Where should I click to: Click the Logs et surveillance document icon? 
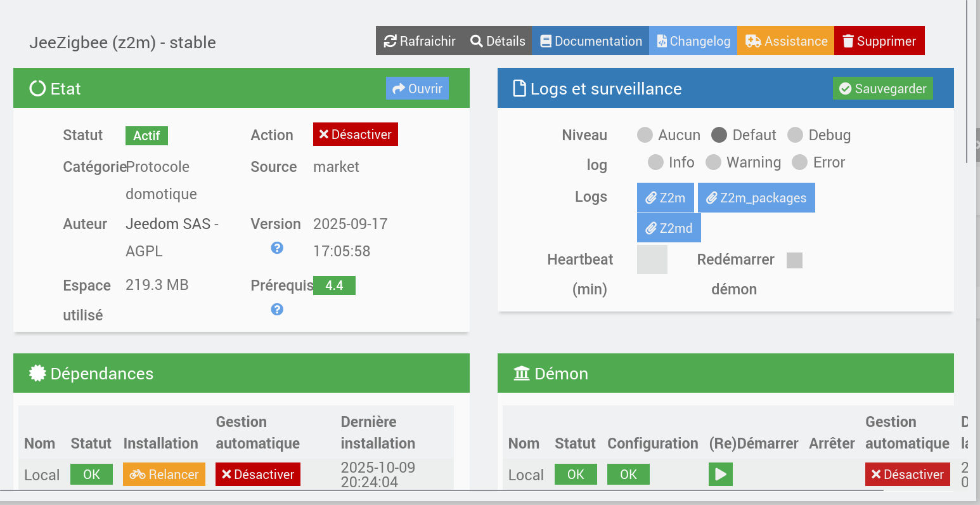(x=519, y=88)
